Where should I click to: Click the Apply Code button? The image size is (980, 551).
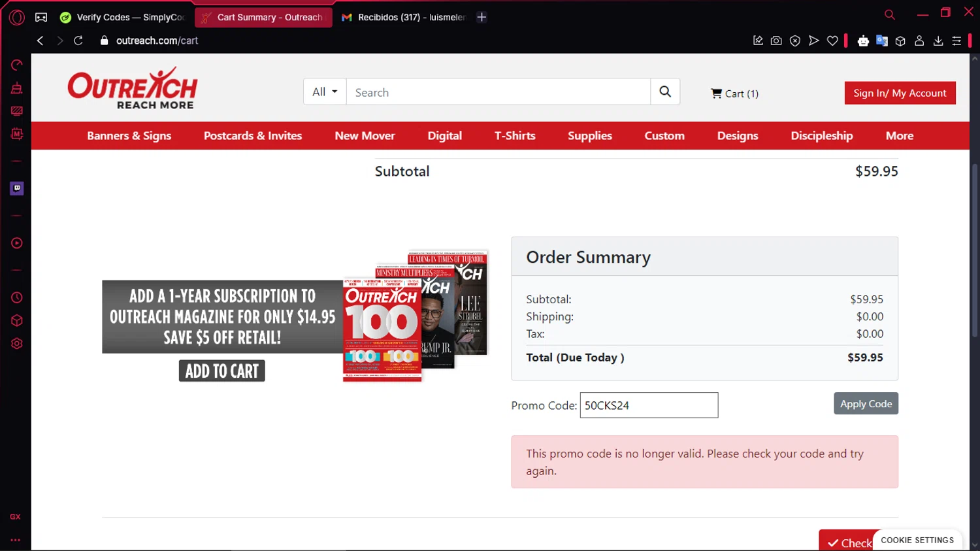coord(866,404)
